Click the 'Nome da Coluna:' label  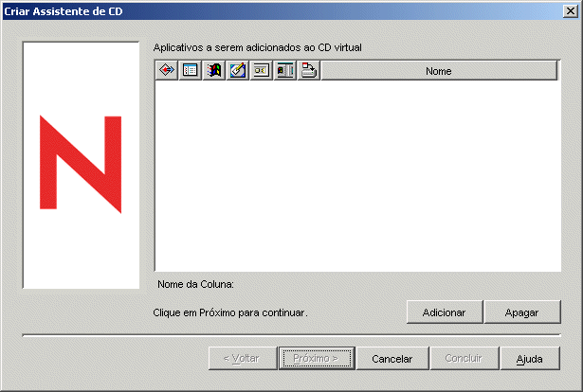coord(195,284)
